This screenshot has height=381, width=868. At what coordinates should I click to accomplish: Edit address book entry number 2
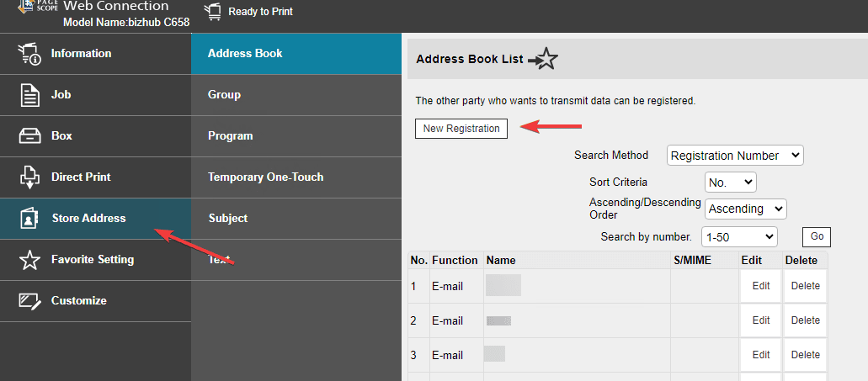click(760, 320)
